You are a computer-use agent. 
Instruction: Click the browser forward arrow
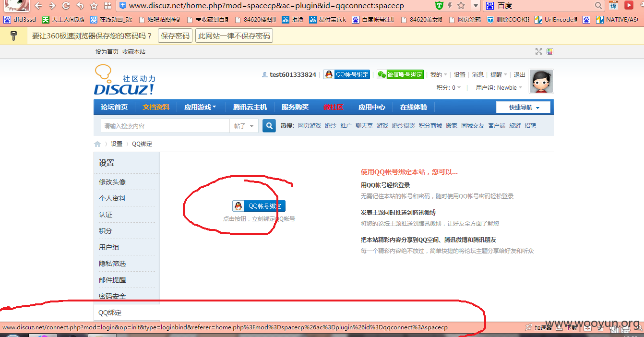52,6
